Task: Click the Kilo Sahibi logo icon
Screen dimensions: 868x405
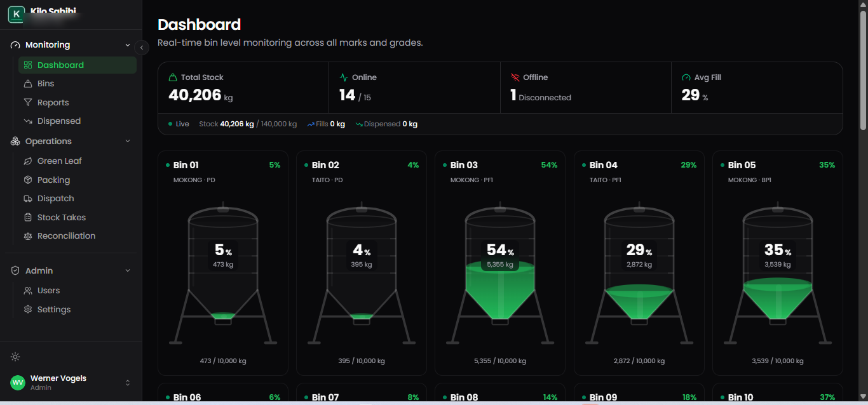Action: (x=16, y=14)
